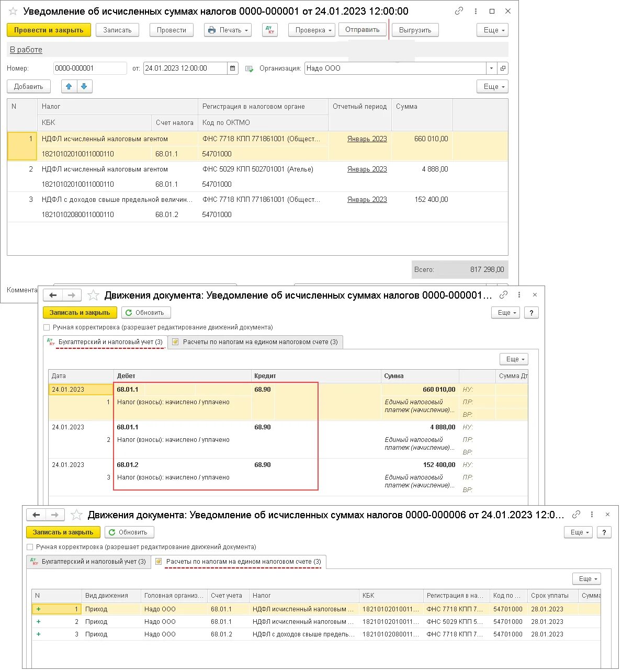Select ФНС 5029 КПП 502701001 (Ателье) cell

[x=263, y=169]
